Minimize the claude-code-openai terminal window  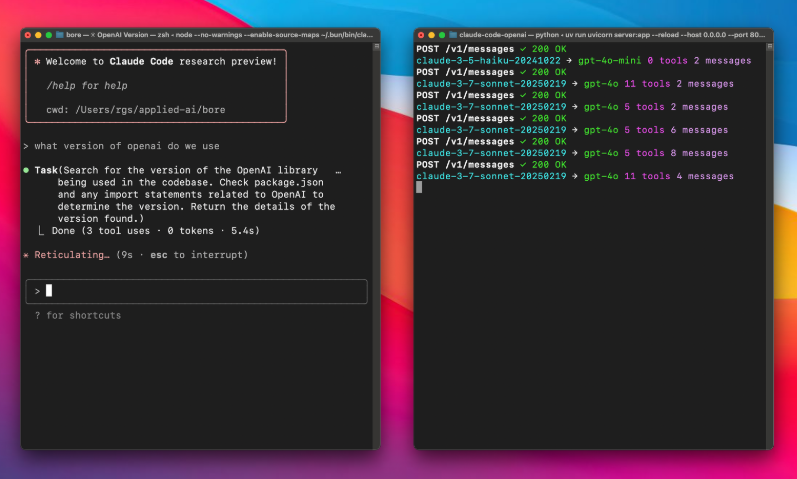[432, 35]
